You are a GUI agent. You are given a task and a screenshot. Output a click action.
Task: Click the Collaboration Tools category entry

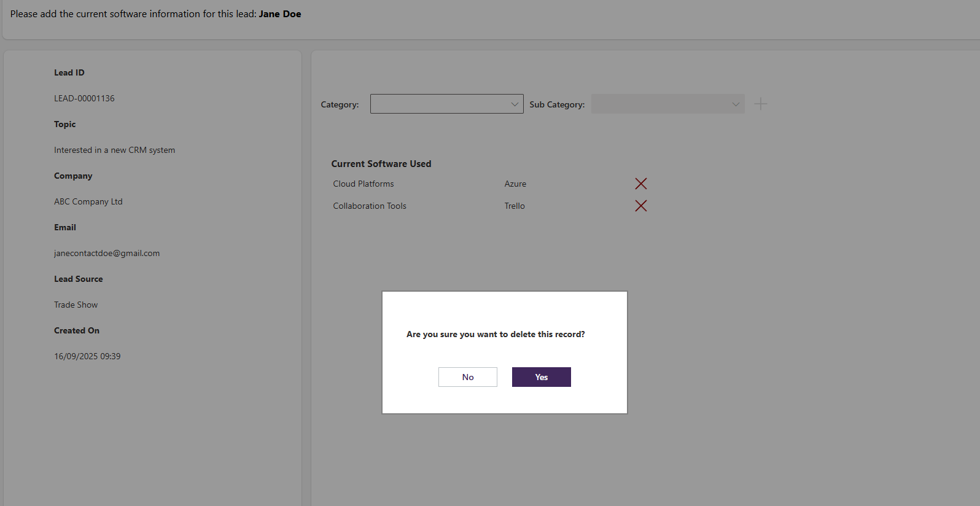pyautogui.click(x=370, y=206)
